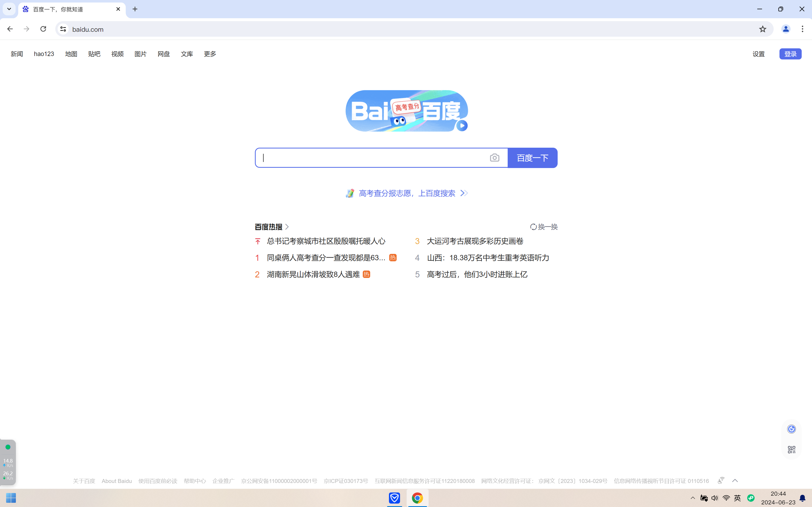Toggle the English input method indicator
The image size is (812, 507).
point(737,498)
